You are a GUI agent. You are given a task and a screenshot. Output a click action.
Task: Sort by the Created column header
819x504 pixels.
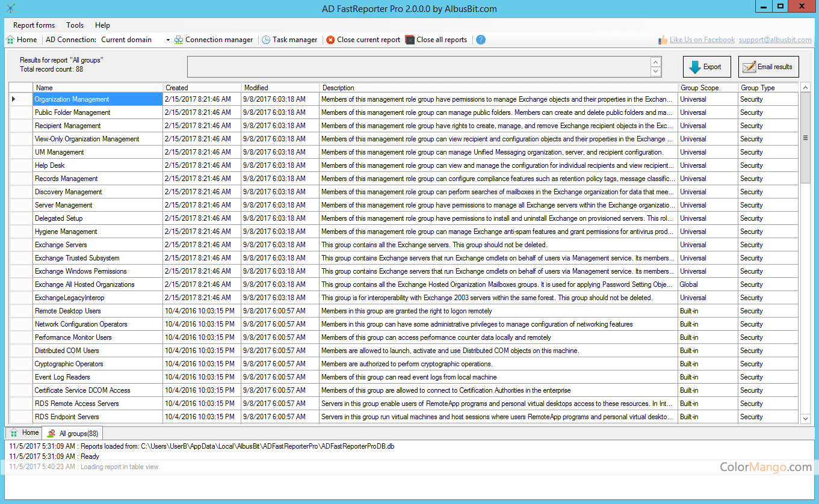[x=202, y=88]
